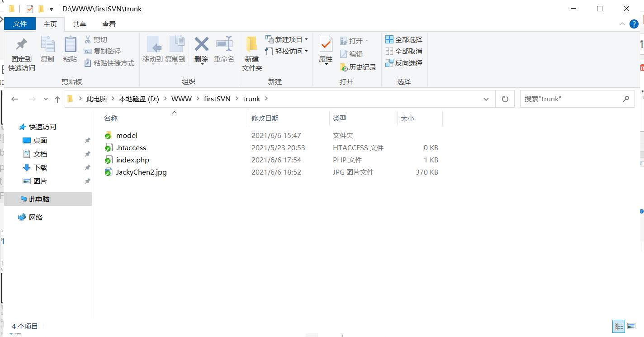Screen dimensions: 644x337
Task: Switch to the 共享 share tab
Action: 80,24
